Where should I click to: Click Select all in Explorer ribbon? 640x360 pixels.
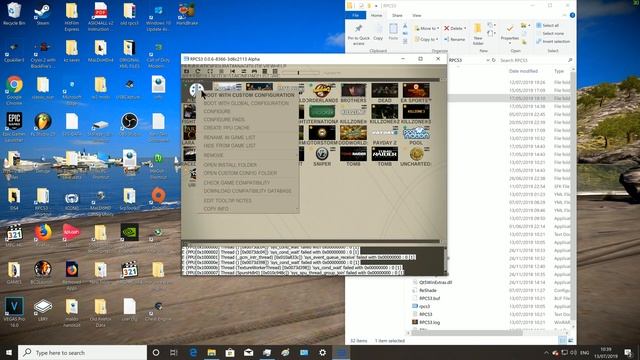547,25
